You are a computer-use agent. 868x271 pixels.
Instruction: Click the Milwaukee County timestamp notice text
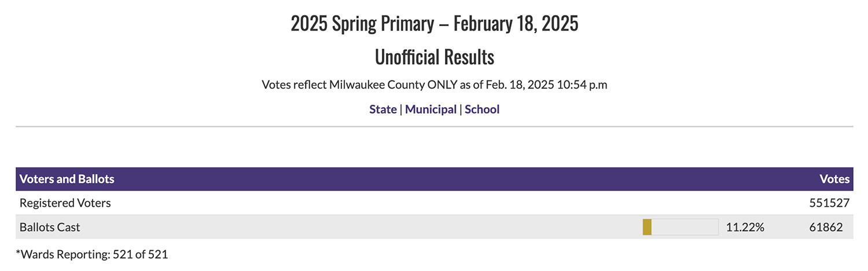(x=435, y=85)
